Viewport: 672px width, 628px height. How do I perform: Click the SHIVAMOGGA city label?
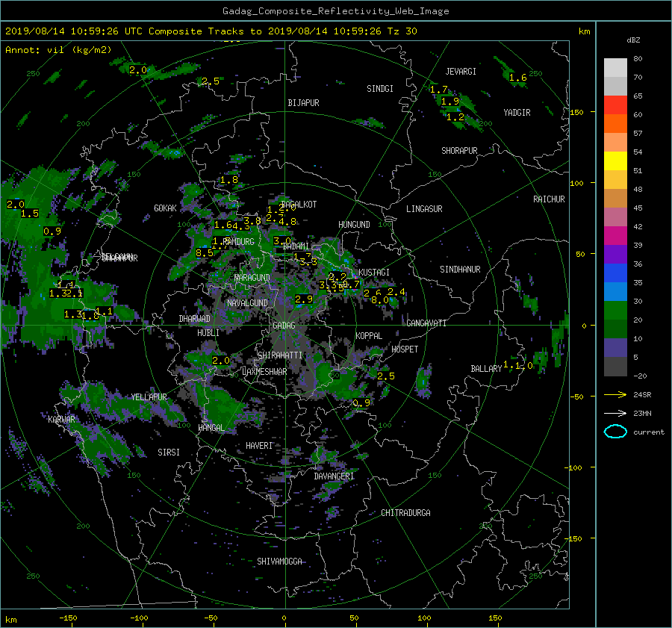click(279, 562)
